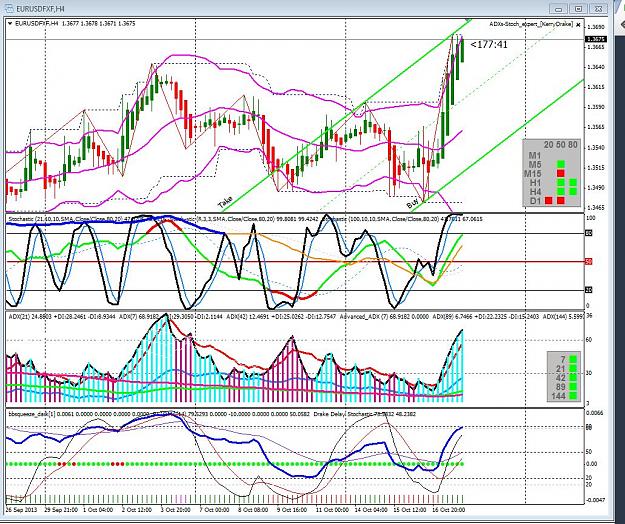Click the red stochastic level 50 axis marker
Screen dimensions: 625x524
pyautogui.click(x=588, y=262)
